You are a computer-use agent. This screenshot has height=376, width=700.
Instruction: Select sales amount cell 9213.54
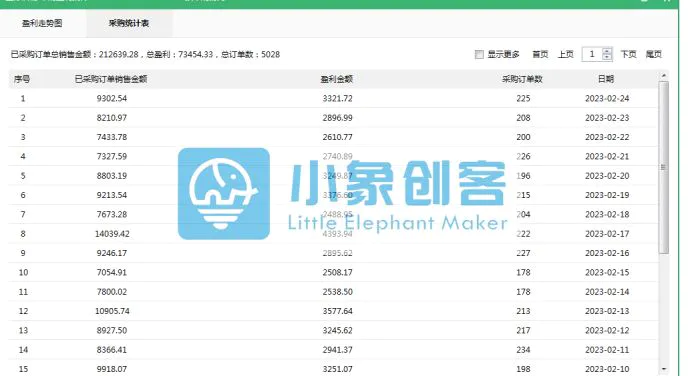(x=112, y=195)
